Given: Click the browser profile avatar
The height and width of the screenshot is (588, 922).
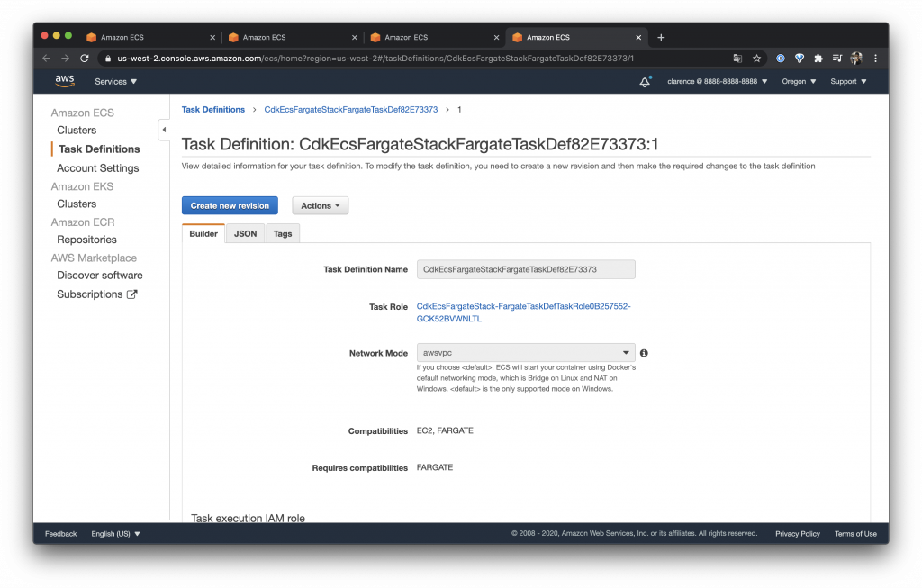Looking at the screenshot, I should [x=857, y=59].
